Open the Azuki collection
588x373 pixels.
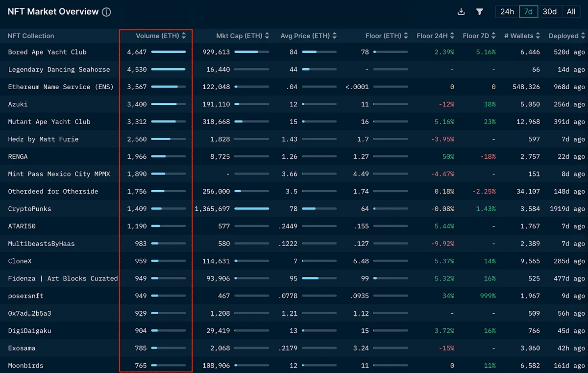[x=18, y=104]
